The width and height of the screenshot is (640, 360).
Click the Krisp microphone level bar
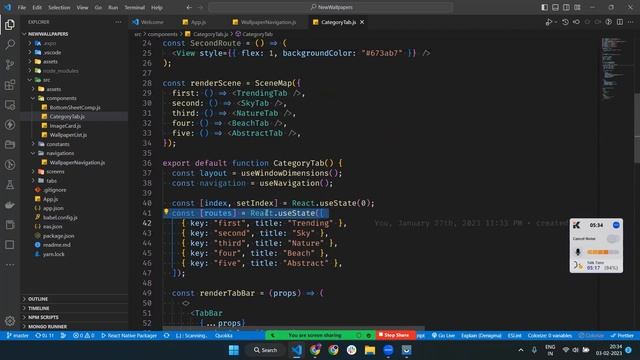click(602, 252)
